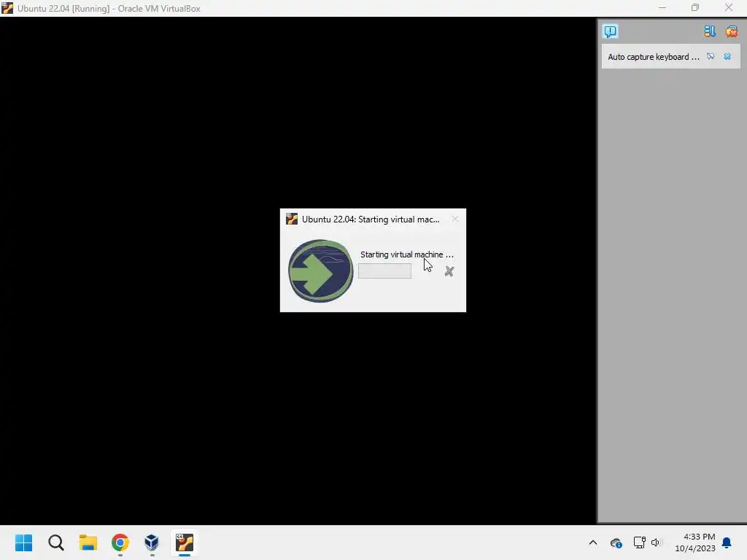Select the Auto capture keyboard notification text
This screenshot has width=747, height=560.
click(654, 57)
